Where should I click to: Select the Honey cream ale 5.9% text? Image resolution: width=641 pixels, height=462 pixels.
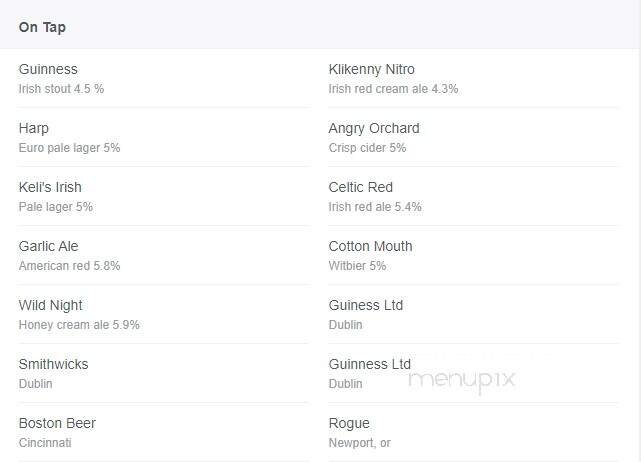tap(79, 325)
